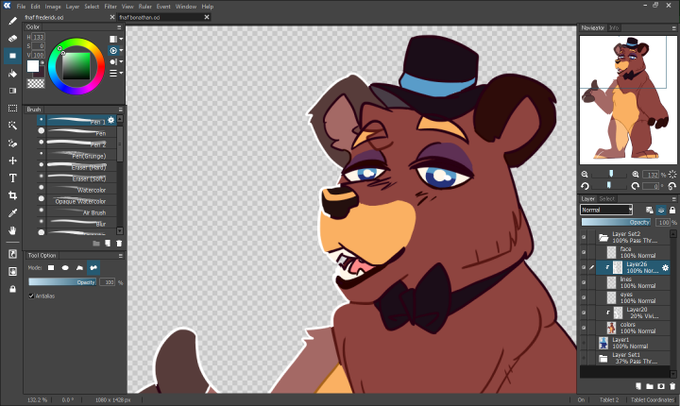Open the Filter menu
Viewport: 680px width, 406px height.
point(110,7)
